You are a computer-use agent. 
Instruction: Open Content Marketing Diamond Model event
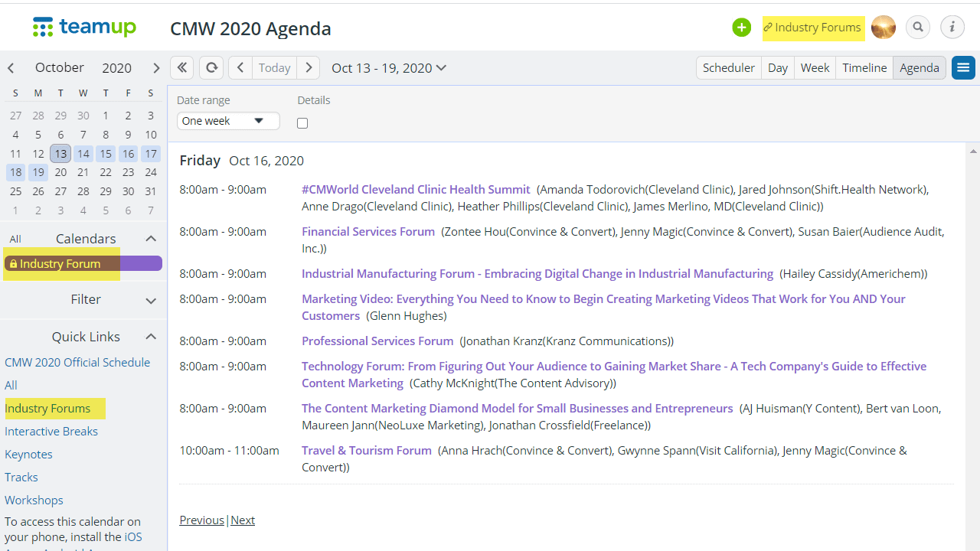tap(518, 408)
